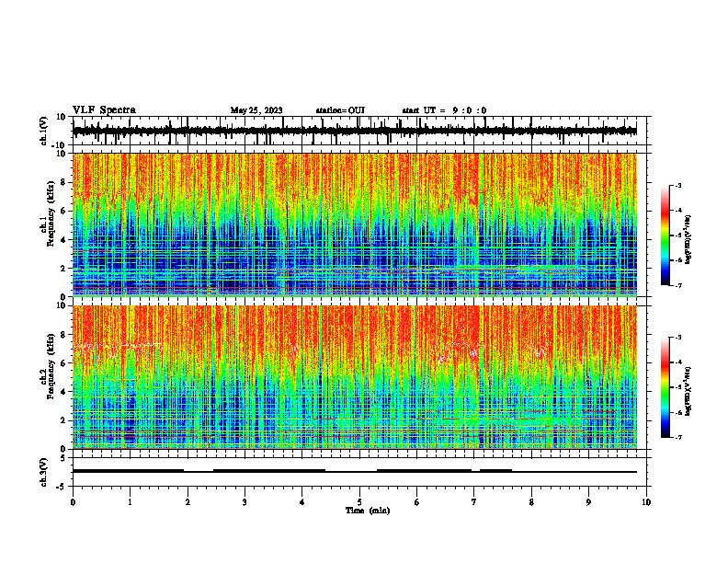
Task: Click the '9' tick on the time axis
Action: tap(588, 502)
